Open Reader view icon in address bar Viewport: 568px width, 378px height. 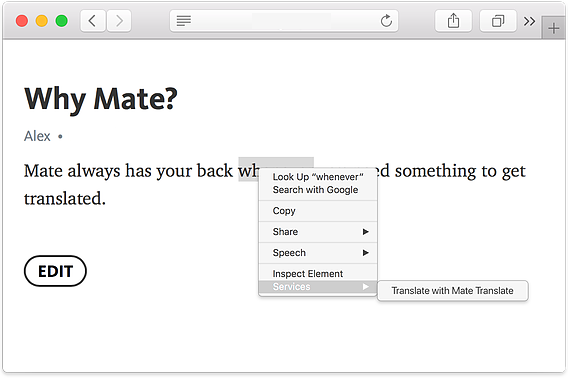(184, 21)
